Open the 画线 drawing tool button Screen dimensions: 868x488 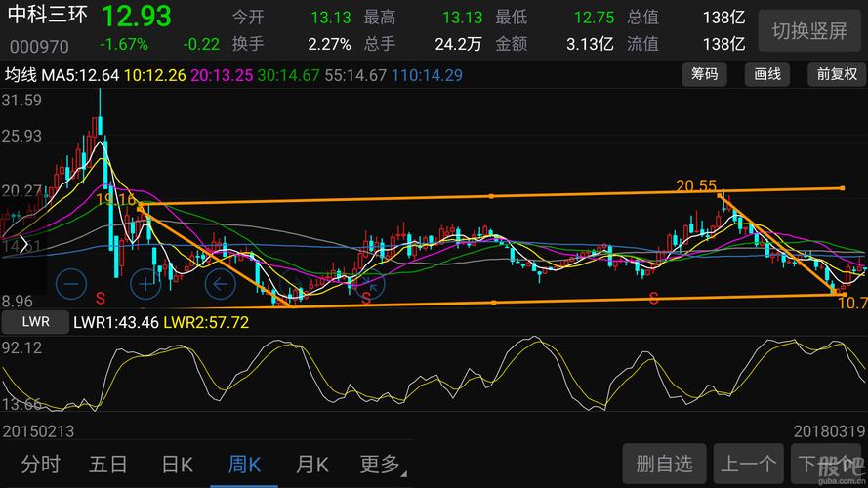(x=766, y=74)
